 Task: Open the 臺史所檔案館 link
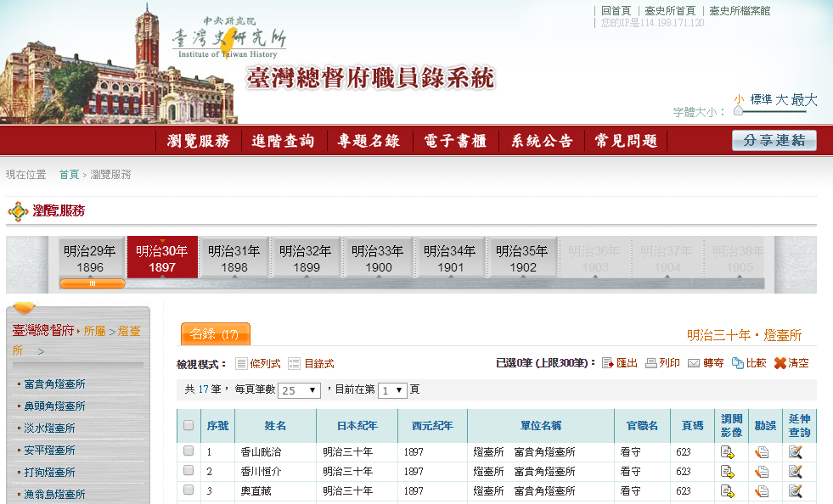coord(740,11)
